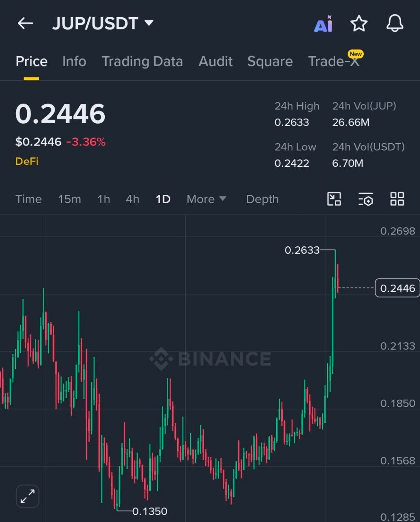Image resolution: width=420 pixels, height=522 pixels.
Task: Tap the 24h Vol(JUP) value 26.66M
Action: click(351, 122)
